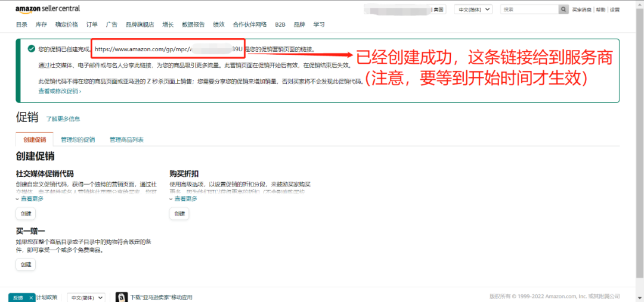The image size is (644, 302).
Task: Open the 买家消息 link
Action: pos(581,10)
